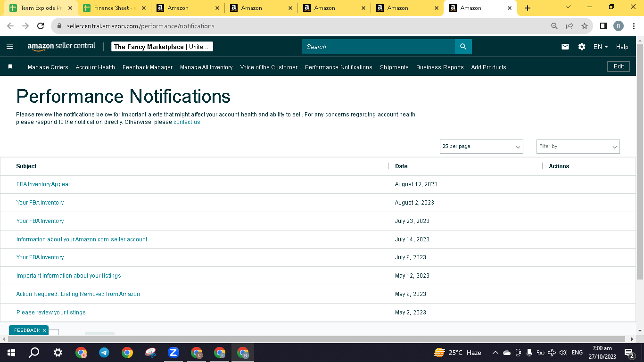Viewport: 644px width, 362px height.
Task: Navigate to Manage All Inventory
Action: pyautogui.click(x=206, y=67)
